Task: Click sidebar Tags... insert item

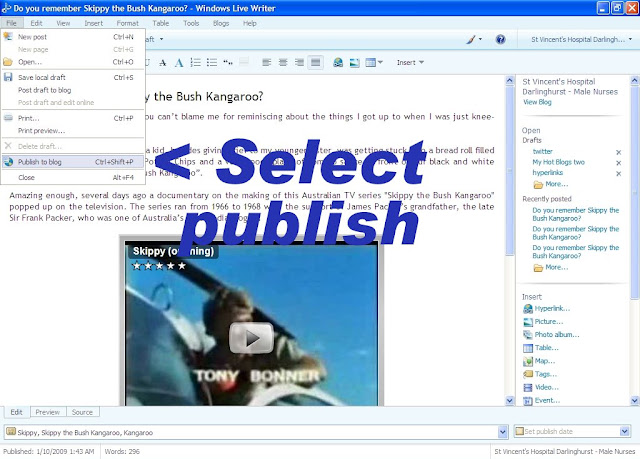Action: pyautogui.click(x=540, y=374)
